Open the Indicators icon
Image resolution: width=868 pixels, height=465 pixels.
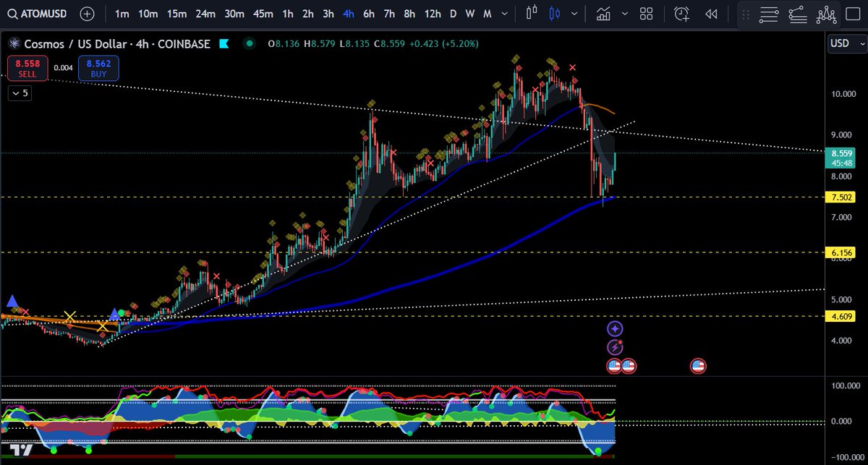(x=605, y=13)
